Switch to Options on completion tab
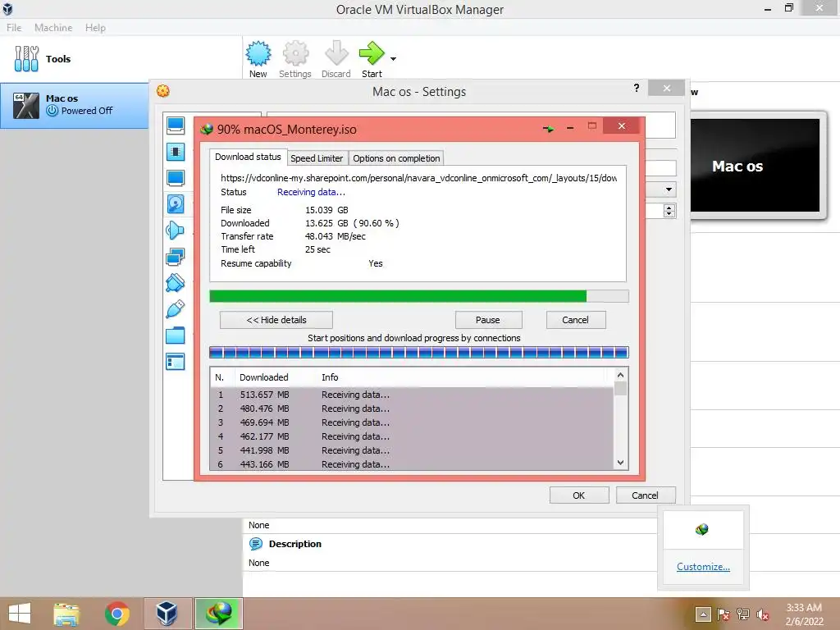This screenshot has width=840, height=630. coord(396,158)
